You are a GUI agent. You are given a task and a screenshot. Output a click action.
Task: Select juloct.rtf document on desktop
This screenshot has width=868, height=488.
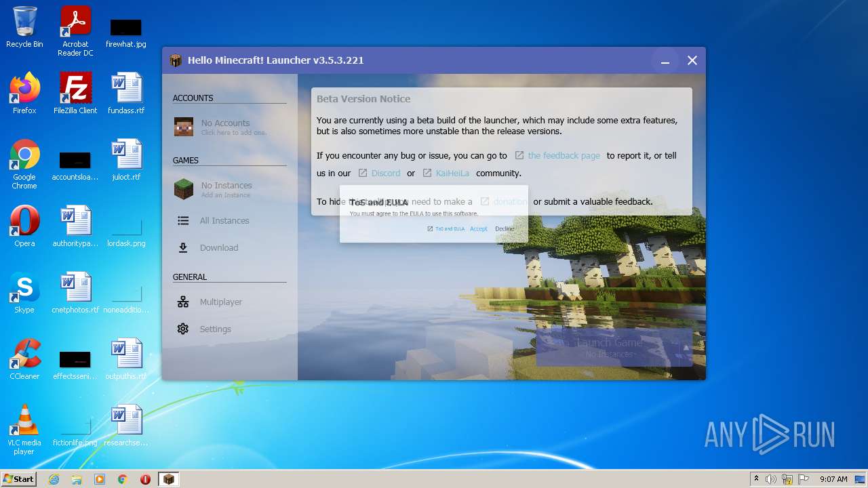click(126, 160)
